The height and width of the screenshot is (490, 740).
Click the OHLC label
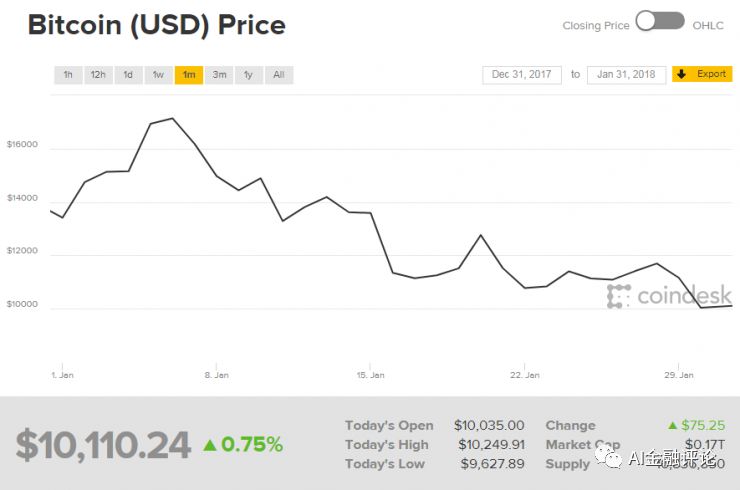[708, 26]
